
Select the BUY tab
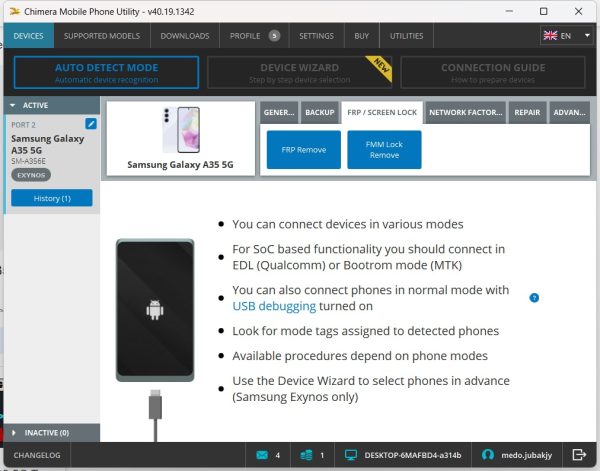362,36
